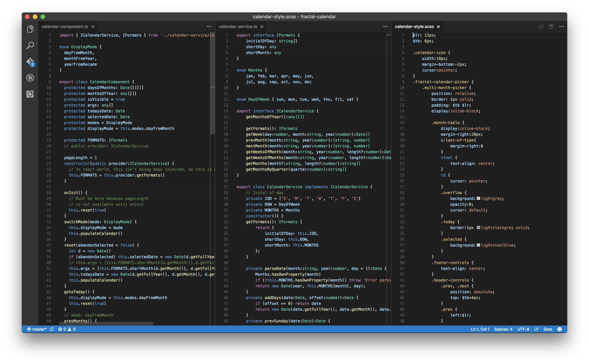
Task: Change language mode via Sass
Action: [x=548, y=329]
